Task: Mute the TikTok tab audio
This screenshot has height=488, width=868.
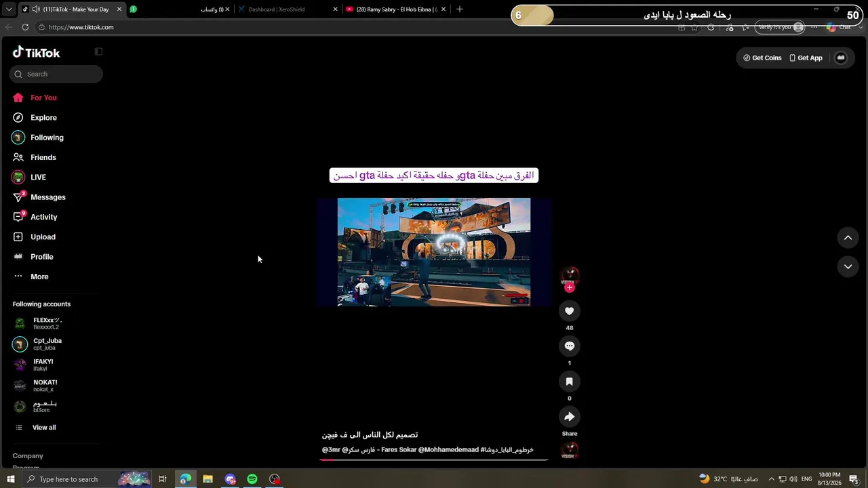Action: click(35, 9)
